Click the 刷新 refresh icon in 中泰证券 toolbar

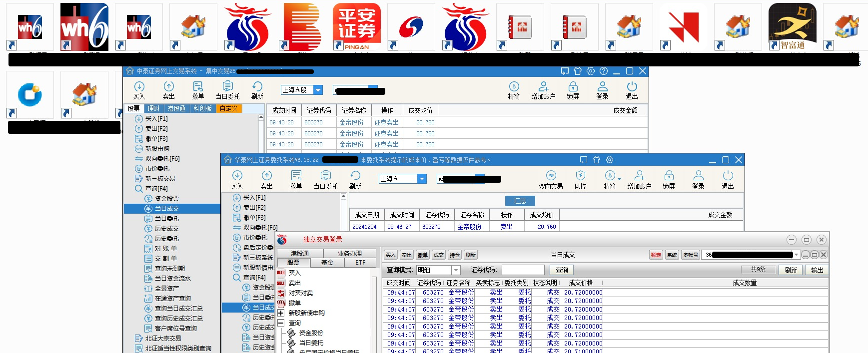(257, 90)
